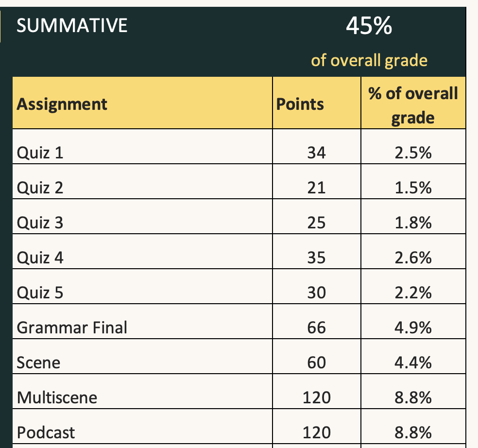
Task: Select the Podcast points value 120
Action: click(316, 432)
